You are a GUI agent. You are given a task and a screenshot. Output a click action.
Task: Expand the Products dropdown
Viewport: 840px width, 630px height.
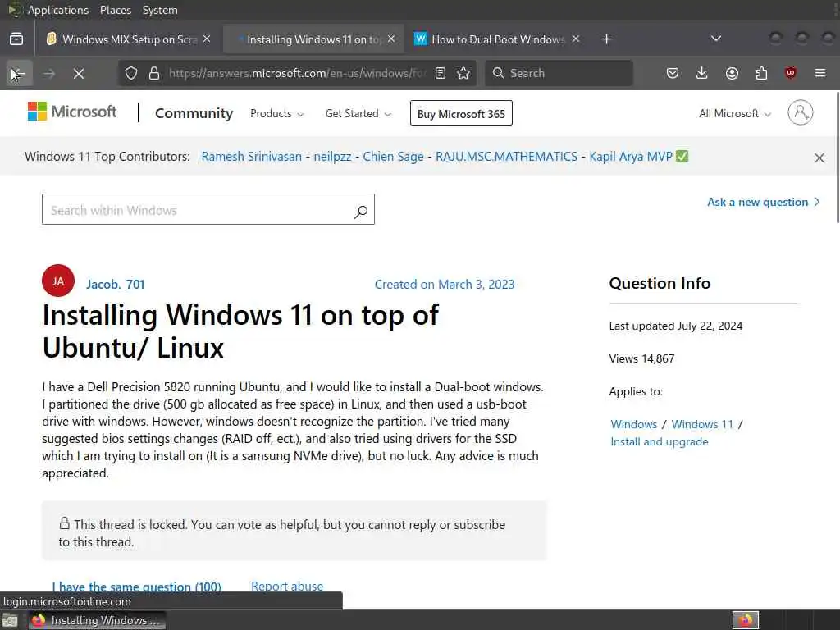[276, 113]
